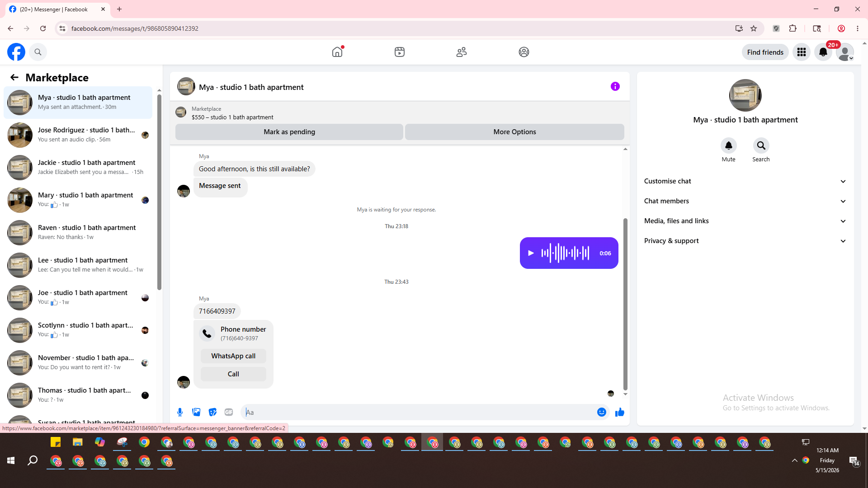The width and height of the screenshot is (868, 488).
Task: Click Mark as pending
Action: coord(289,132)
